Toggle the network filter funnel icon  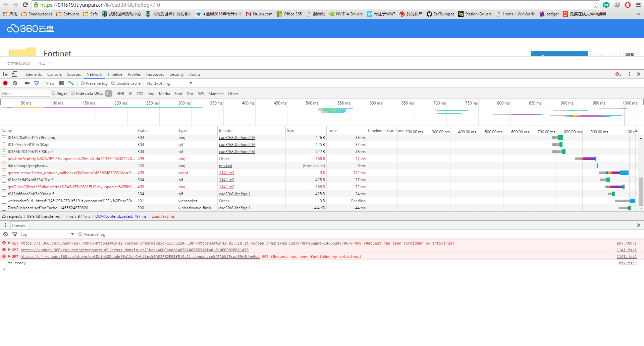[37, 83]
